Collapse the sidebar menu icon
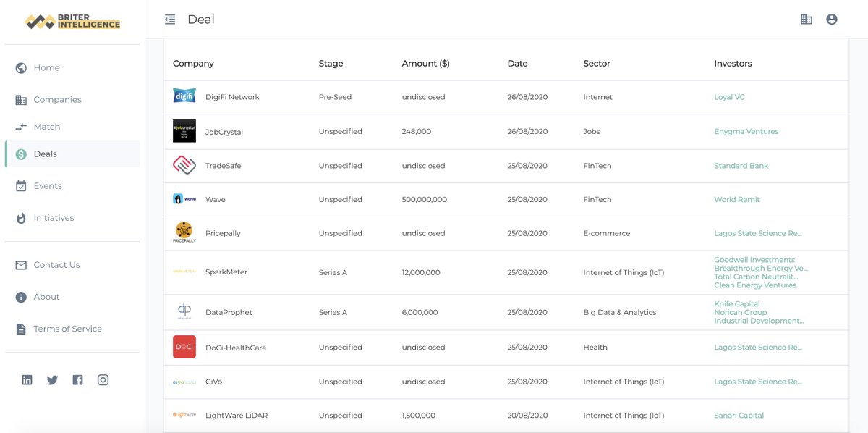Image resolution: width=868 pixels, height=433 pixels. coord(170,20)
